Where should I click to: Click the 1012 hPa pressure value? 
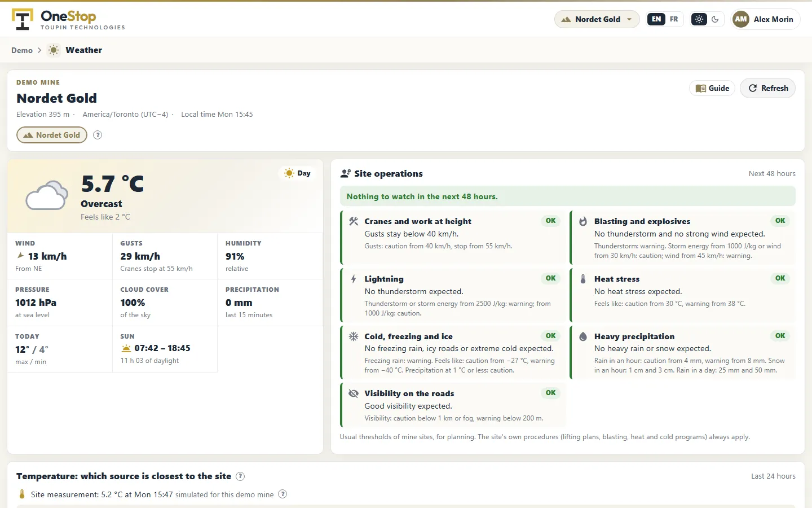point(36,303)
